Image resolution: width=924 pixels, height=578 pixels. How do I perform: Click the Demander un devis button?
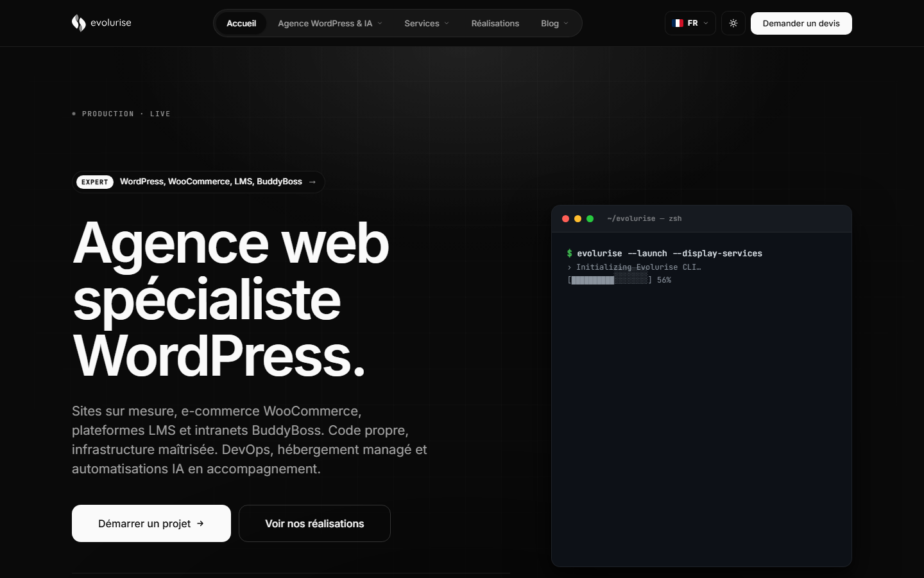[x=801, y=23]
